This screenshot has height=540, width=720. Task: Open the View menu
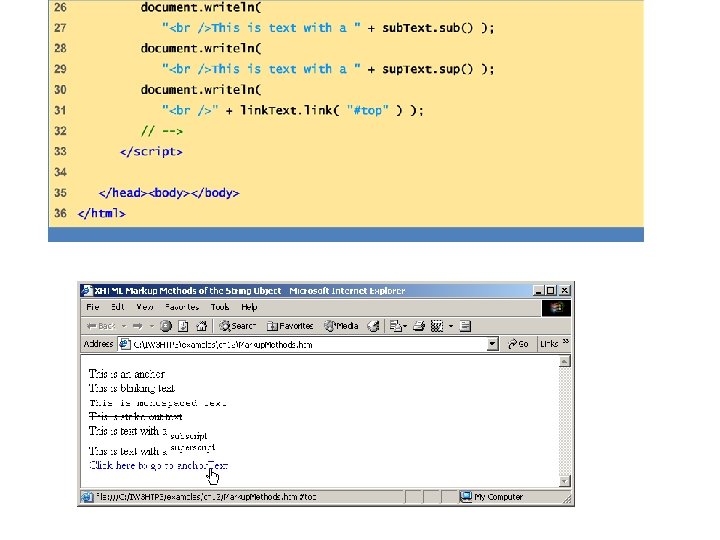[x=145, y=307]
